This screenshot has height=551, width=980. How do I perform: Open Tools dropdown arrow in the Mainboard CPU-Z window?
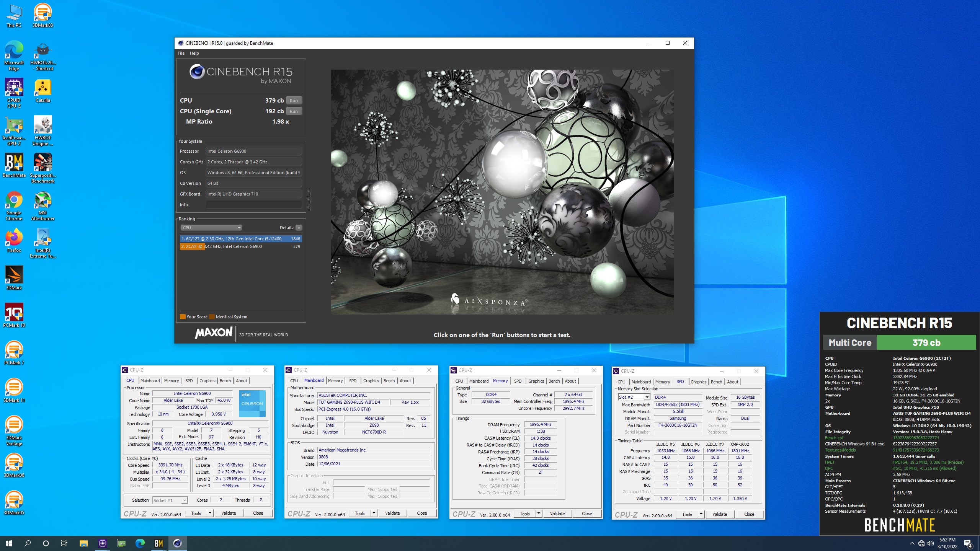tap(373, 513)
